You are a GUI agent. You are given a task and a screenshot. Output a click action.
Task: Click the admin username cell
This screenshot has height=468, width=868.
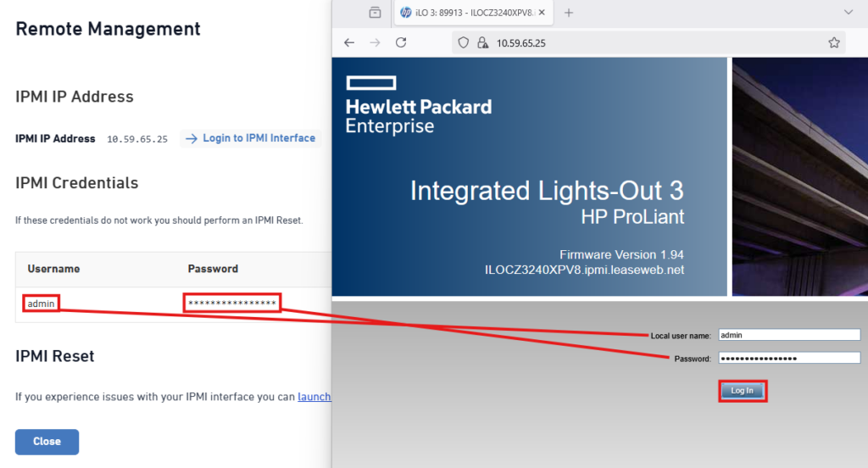point(41,304)
